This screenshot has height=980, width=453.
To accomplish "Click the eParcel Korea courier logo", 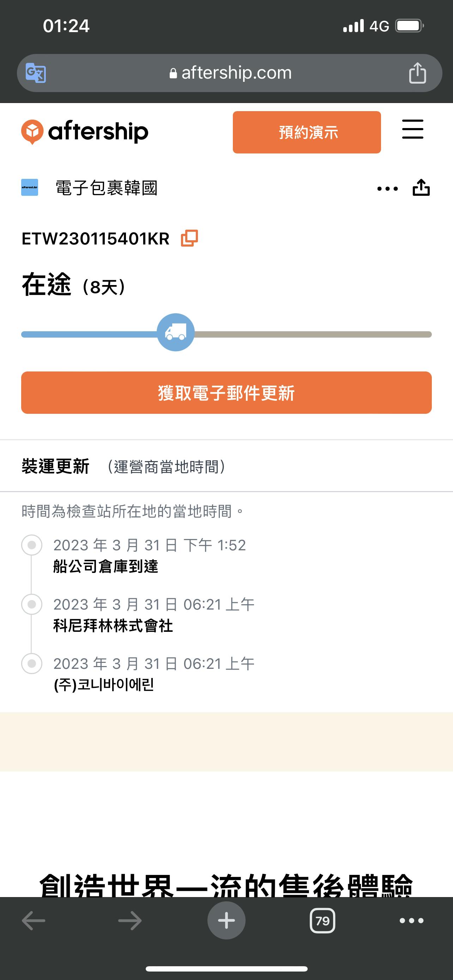I will [30, 188].
